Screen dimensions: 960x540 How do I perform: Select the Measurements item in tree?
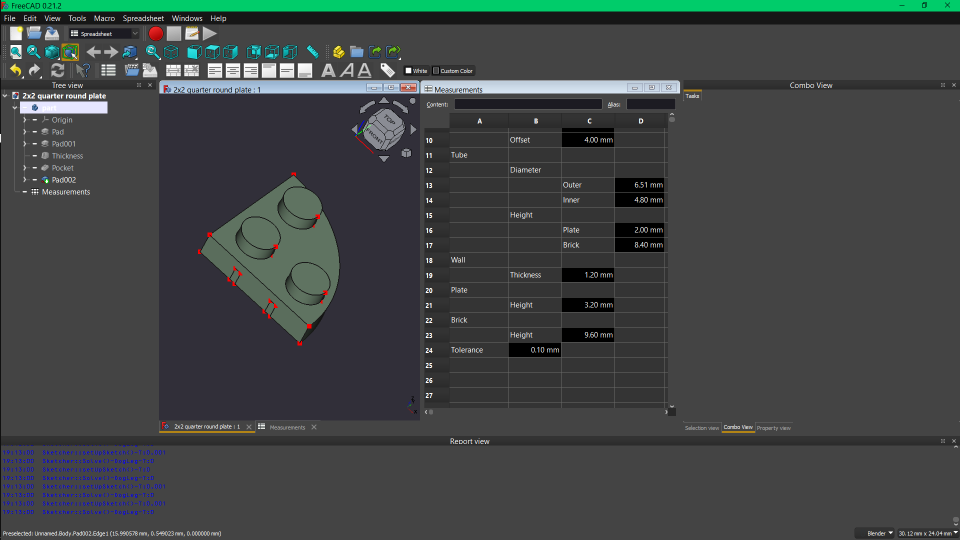point(65,192)
